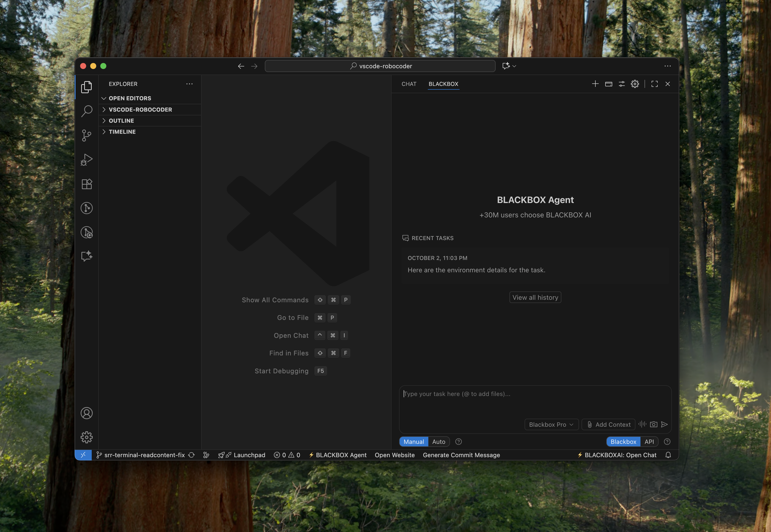Click Generate Commit Message in the status bar
This screenshot has width=771, height=532.
[461, 455]
